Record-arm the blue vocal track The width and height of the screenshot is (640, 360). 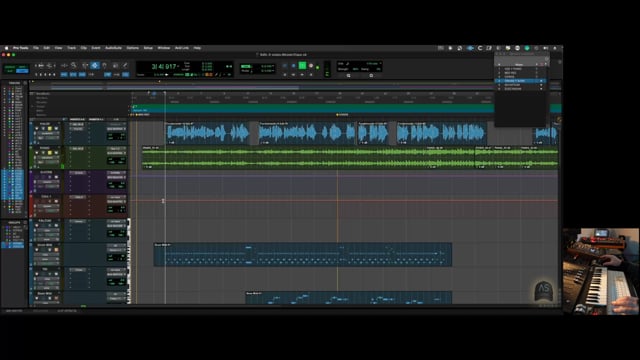(36, 129)
